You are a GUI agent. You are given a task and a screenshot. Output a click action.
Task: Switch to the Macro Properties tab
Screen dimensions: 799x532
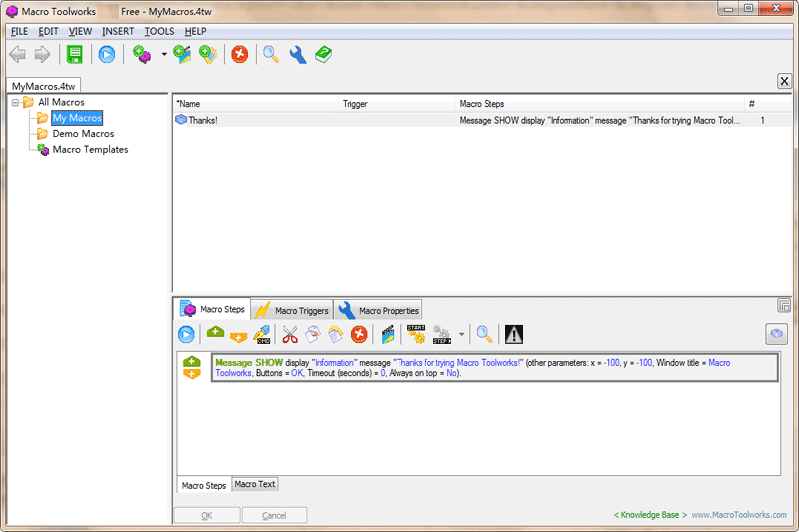(x=379, y=310)
